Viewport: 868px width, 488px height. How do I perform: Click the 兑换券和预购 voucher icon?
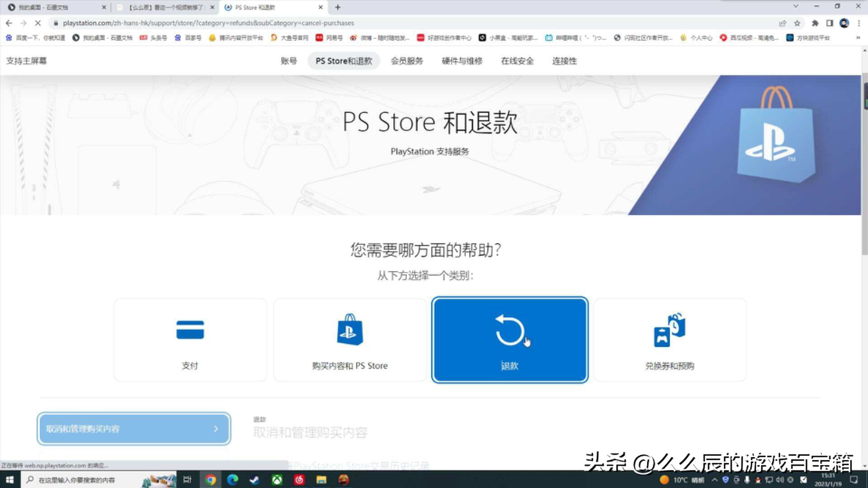pos(670,330)
